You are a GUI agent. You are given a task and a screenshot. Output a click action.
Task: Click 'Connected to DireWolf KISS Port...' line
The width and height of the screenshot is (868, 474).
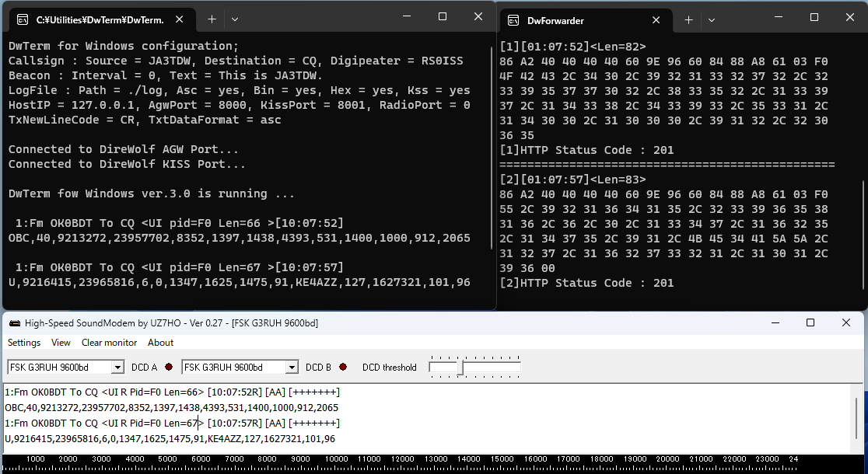pyautogui.click(x=127, y=164)
